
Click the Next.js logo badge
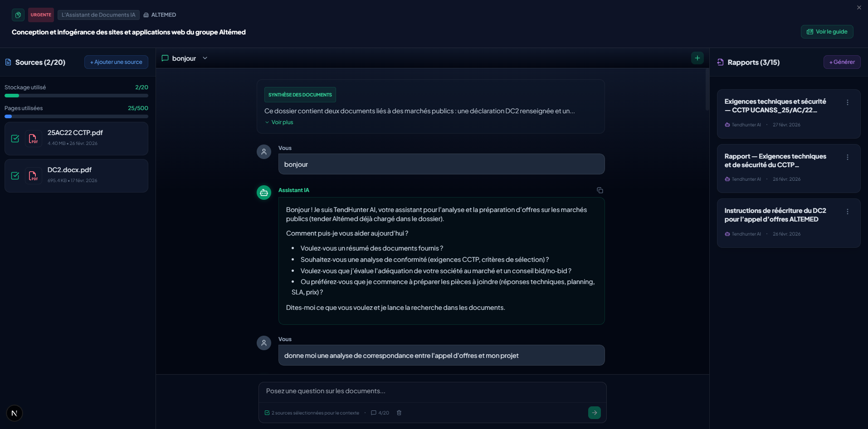[15, 413]
